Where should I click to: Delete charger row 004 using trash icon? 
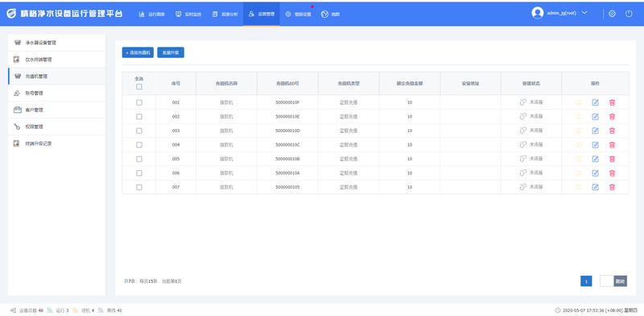pos(612,145)
